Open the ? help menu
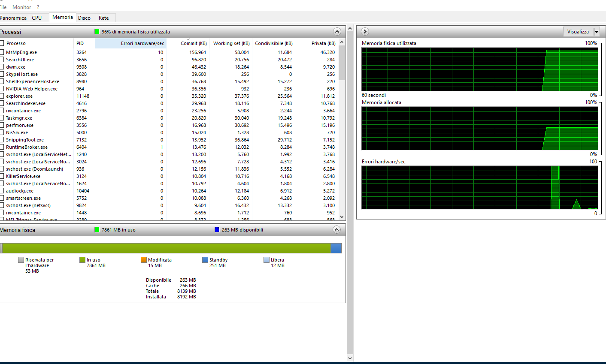 (x=38, y=7)
